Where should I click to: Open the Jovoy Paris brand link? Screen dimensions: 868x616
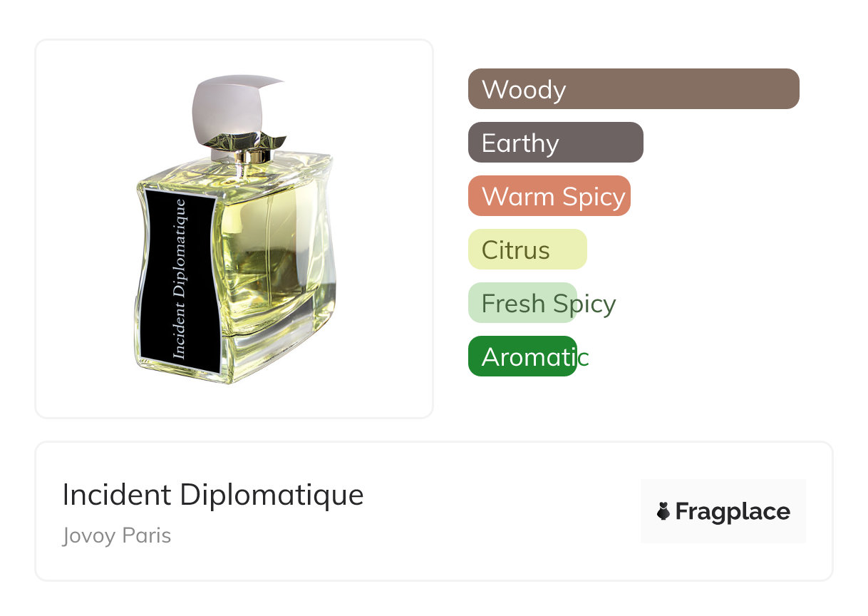117,535
